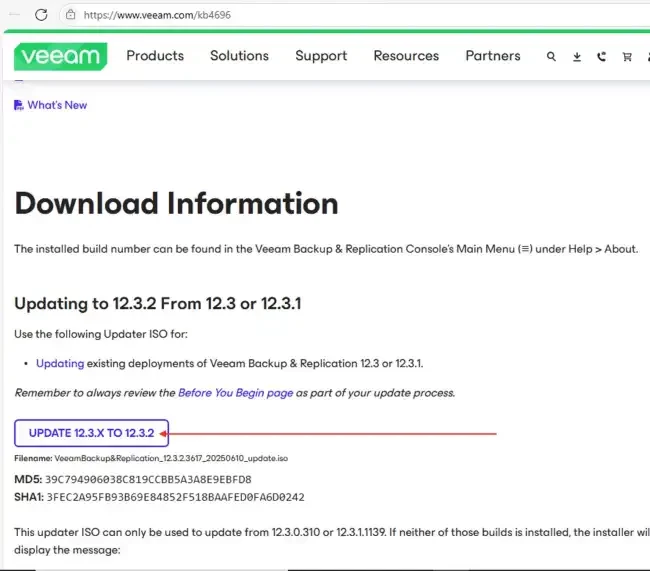
Task: Click the 'This updater ISO can only be used' paragraph
Action: point(332,541)
